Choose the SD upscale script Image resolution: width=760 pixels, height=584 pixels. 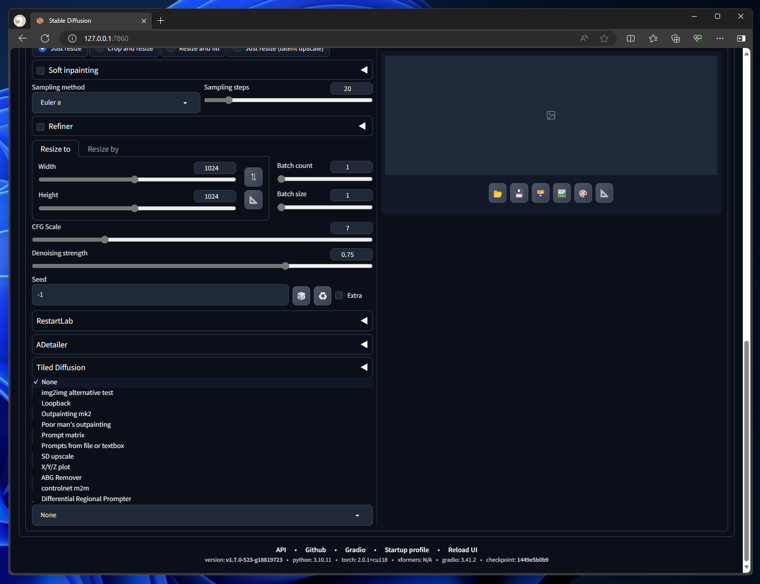point(202,457)
